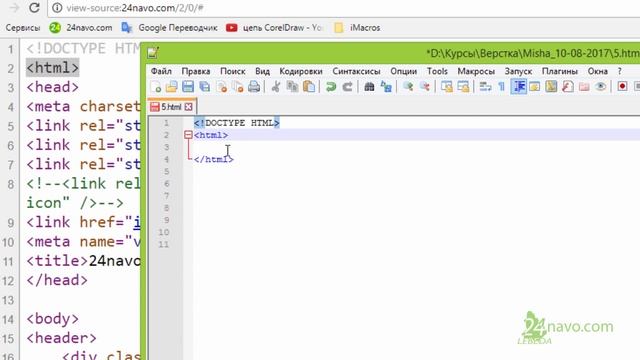Screen dimensions: 640x360
Task: Click editor line number 11
Action: (x=163, y=244)
